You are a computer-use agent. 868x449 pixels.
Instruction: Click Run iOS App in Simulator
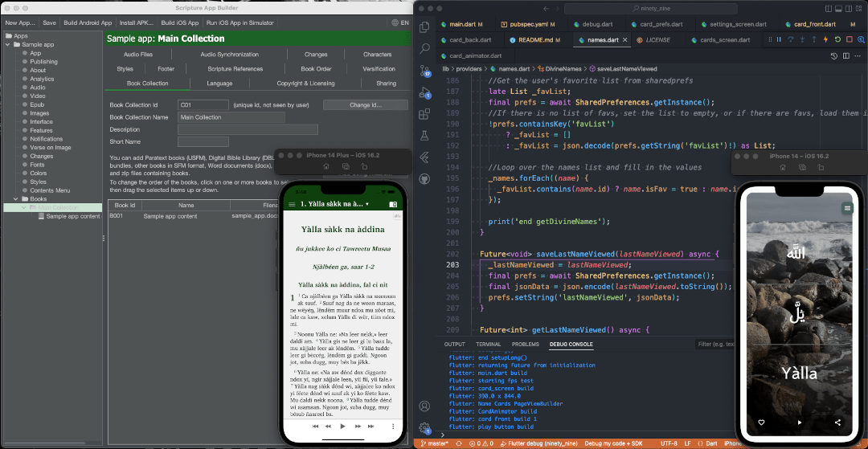(x=240, y=22)
